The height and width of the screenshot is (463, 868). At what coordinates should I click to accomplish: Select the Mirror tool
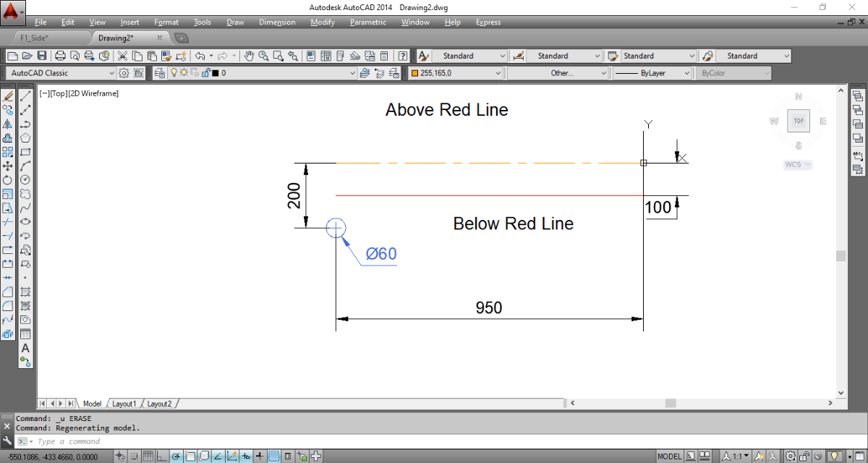(x=8, y=124)
